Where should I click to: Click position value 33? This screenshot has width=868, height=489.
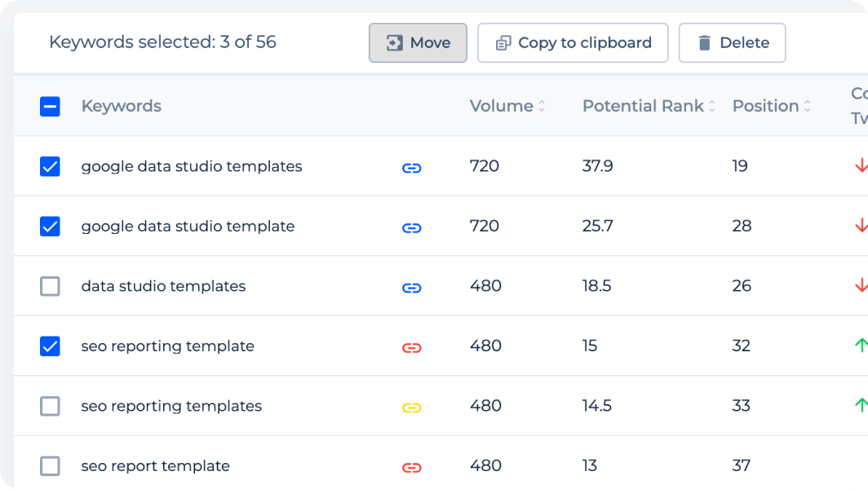[x=742, y=406]
